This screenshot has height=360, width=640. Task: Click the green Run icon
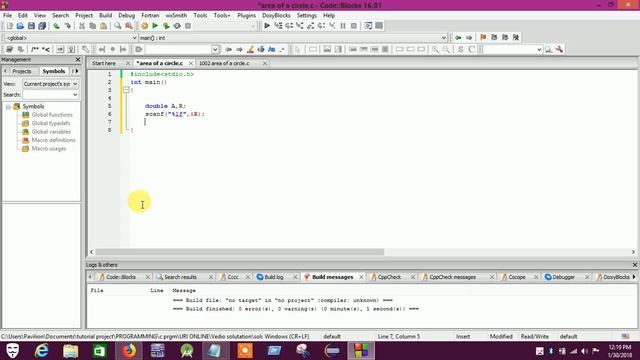point(155,26)
